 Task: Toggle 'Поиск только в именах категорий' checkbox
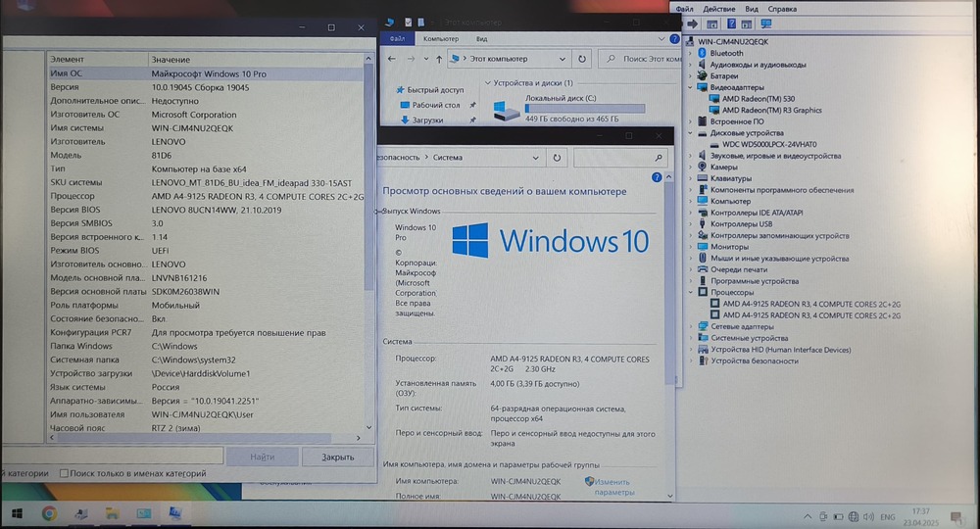[64, 473]
